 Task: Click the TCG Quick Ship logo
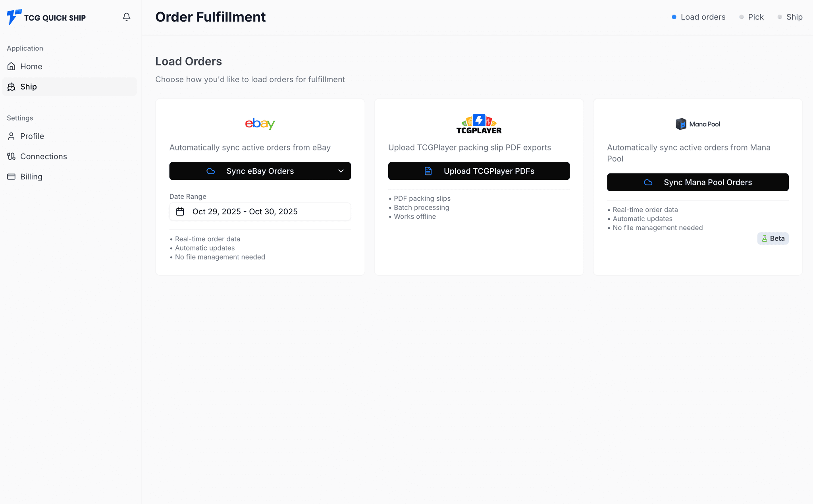click(x=46, y=17)
